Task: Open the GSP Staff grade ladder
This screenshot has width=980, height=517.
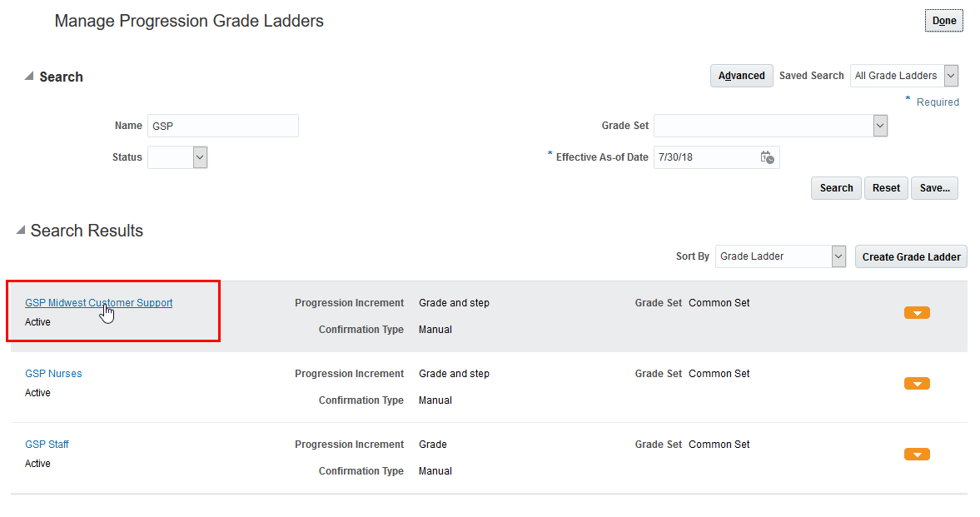Action: click(47, 445)
